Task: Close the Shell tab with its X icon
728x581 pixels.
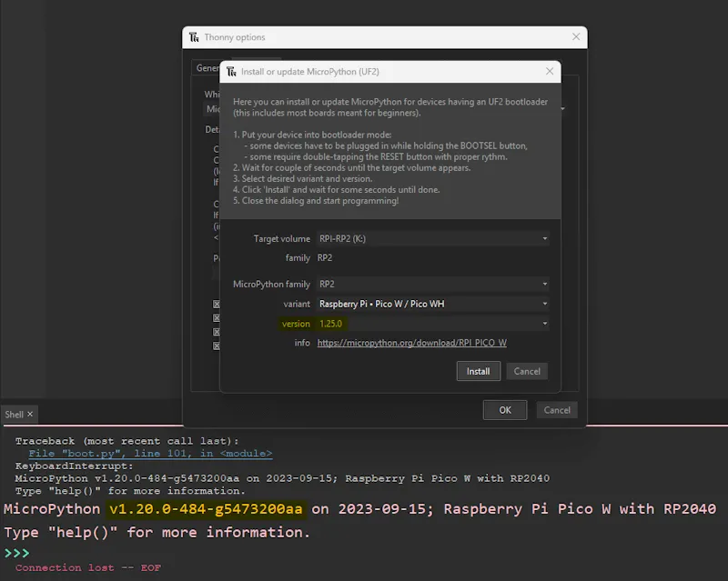Action: (30, 414)
